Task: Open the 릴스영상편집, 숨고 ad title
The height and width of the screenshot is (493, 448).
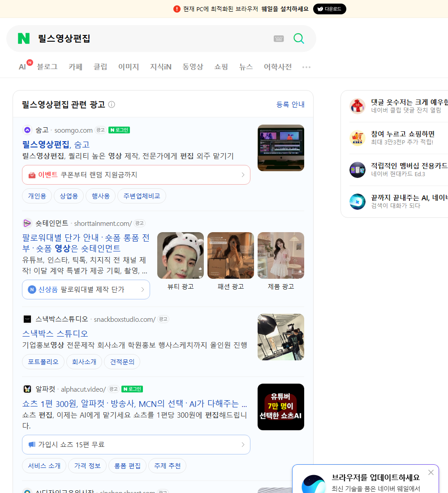Action: click(x=56, y=145)
